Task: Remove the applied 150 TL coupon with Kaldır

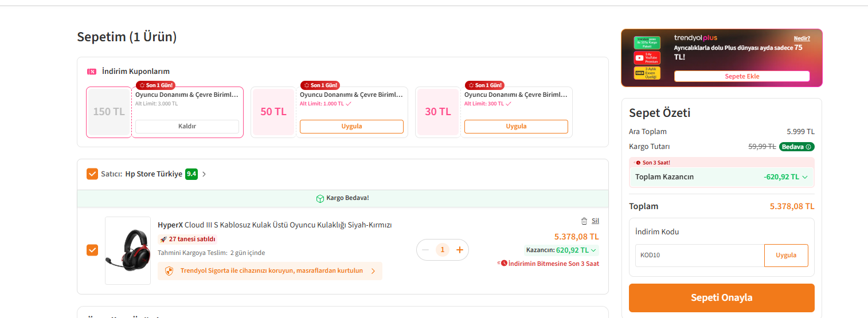Action: pyautogui.click(x=187, y=126)
